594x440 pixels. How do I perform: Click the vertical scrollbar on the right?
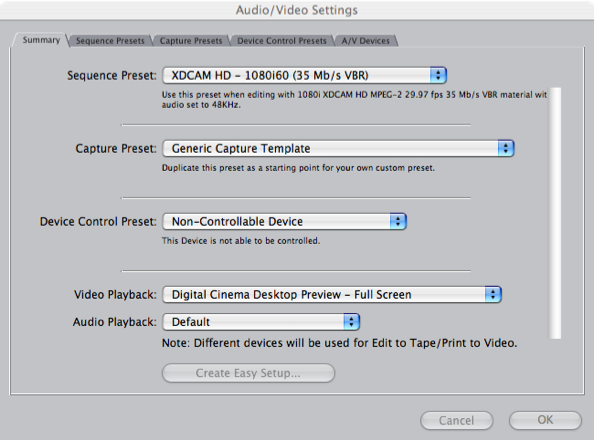tap(555, 213)
